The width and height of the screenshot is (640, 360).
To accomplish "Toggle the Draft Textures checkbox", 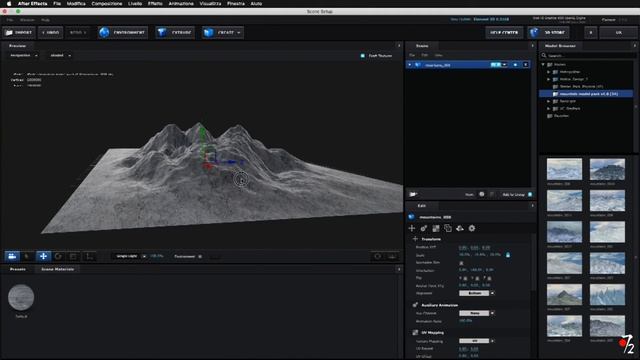I will tap(362, 56).
